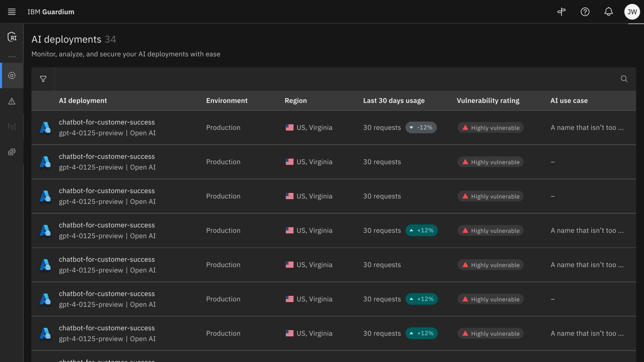Click the Highly vulnerable tag in second row

490,162
